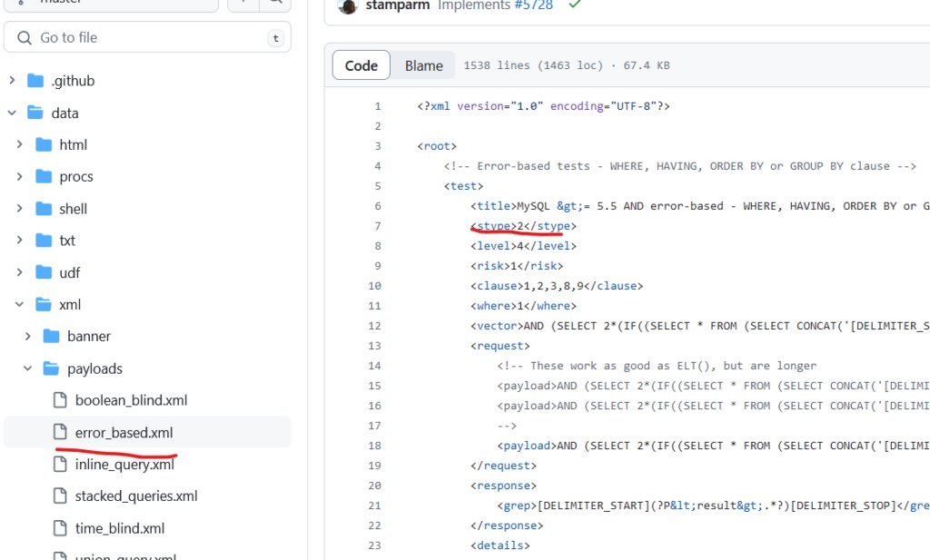Screen dimensions: 930x560
Task: Select the udf folder icon
Action: coord(44,272)
